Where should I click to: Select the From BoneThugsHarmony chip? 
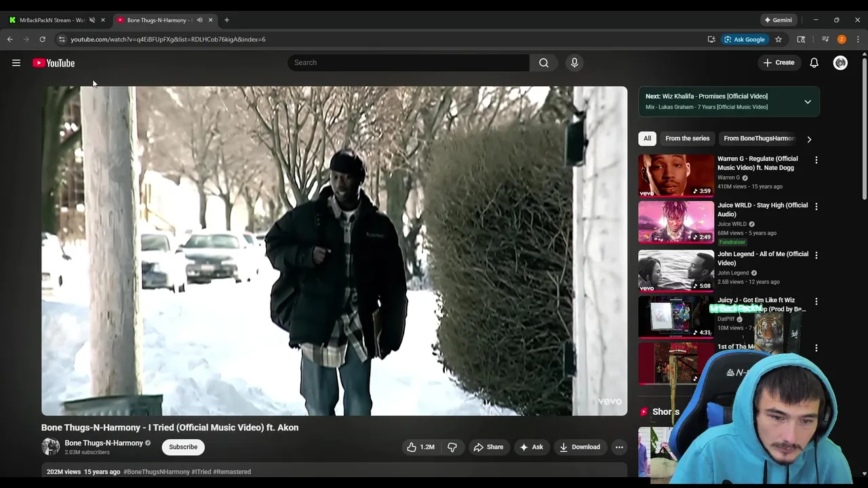[758, 138]
